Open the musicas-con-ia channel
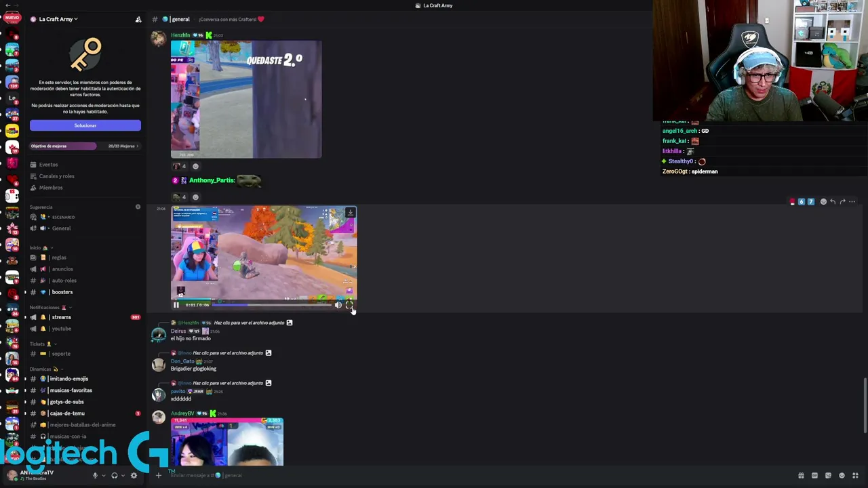Screen dimensions: 868x488 point(68,436)
